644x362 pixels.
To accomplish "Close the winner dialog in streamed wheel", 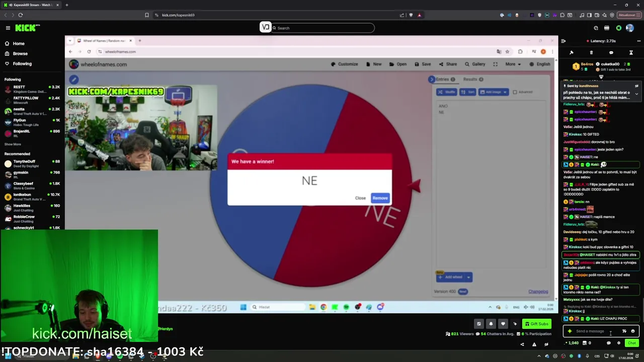I will click(360, 198).
